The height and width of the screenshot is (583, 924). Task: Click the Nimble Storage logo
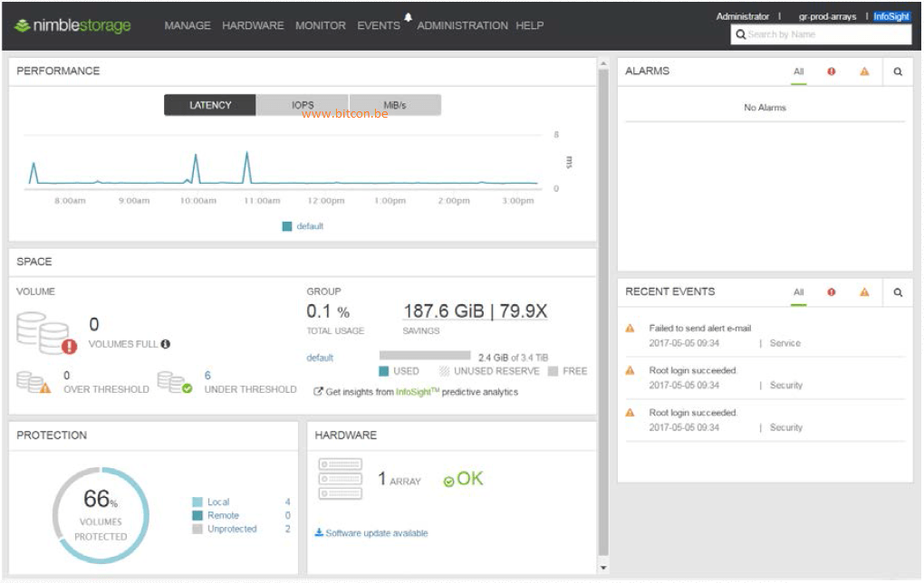tap(72, 25)
